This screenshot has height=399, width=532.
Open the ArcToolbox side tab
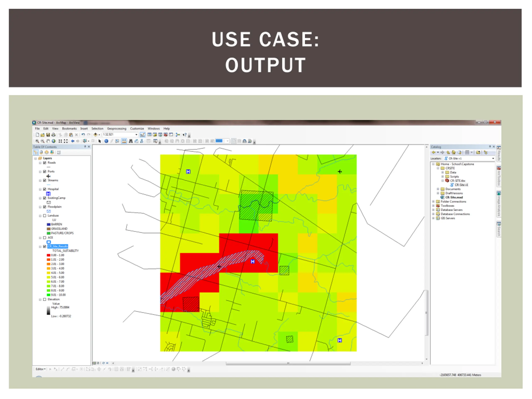[499, 176]
